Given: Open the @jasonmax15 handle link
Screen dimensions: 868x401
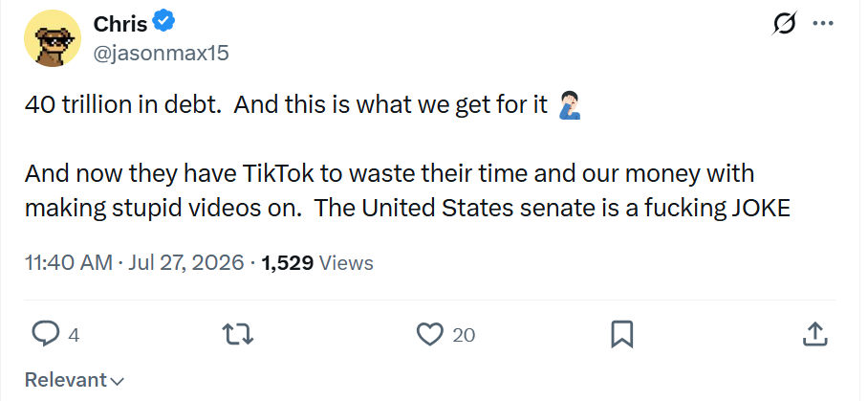Looking at the screenshot, I should pos(162,54).
